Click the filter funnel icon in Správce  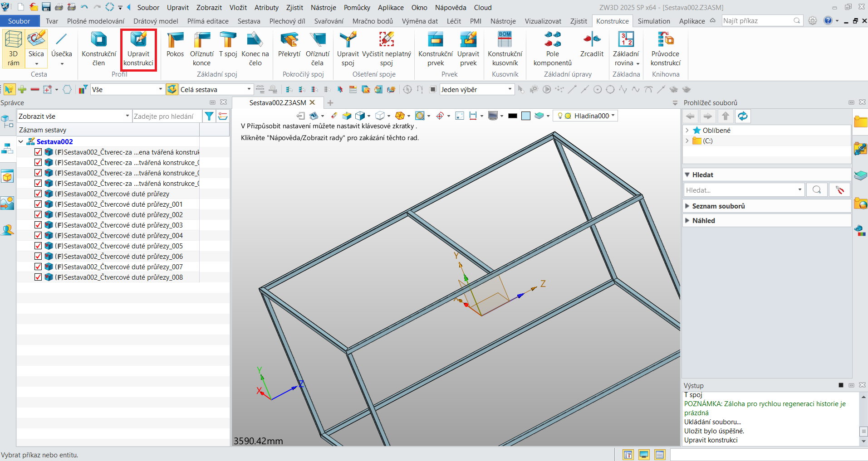(209, 116)
